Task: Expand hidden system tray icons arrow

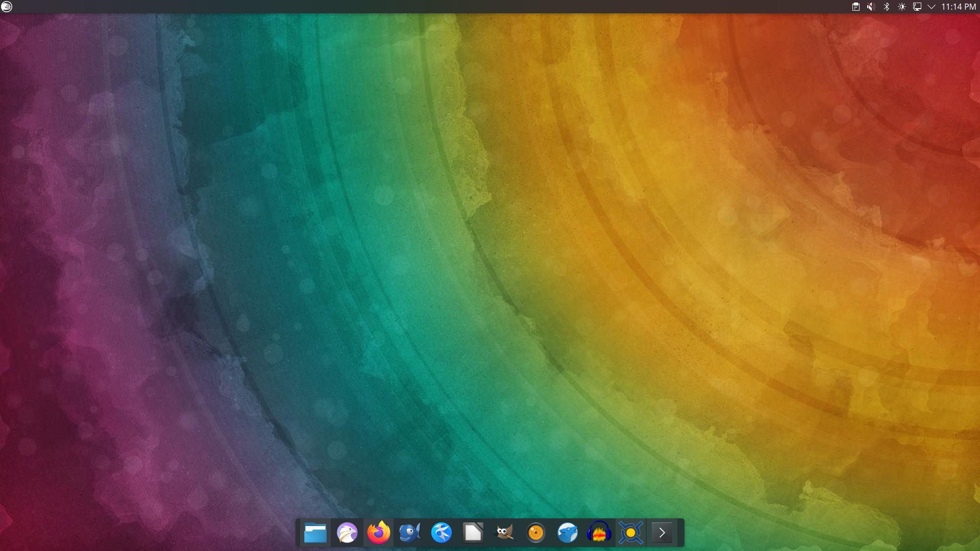Action: (x=932, y=7)
